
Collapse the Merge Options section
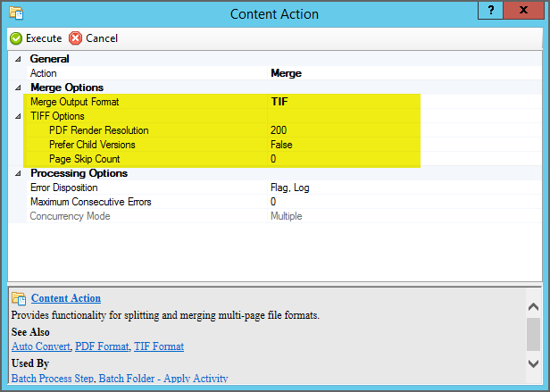pyautogui.click(x=18, y=88)
